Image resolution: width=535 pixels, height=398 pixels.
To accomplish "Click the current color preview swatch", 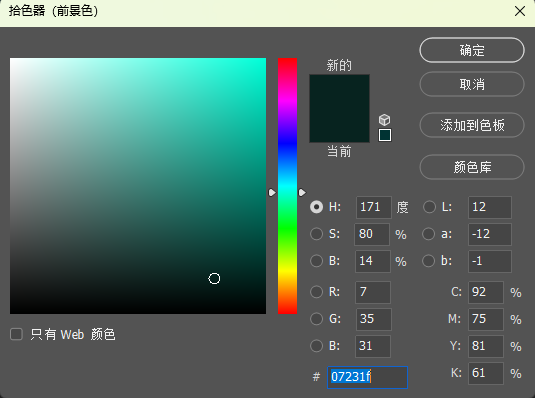I will pos(339,125).
